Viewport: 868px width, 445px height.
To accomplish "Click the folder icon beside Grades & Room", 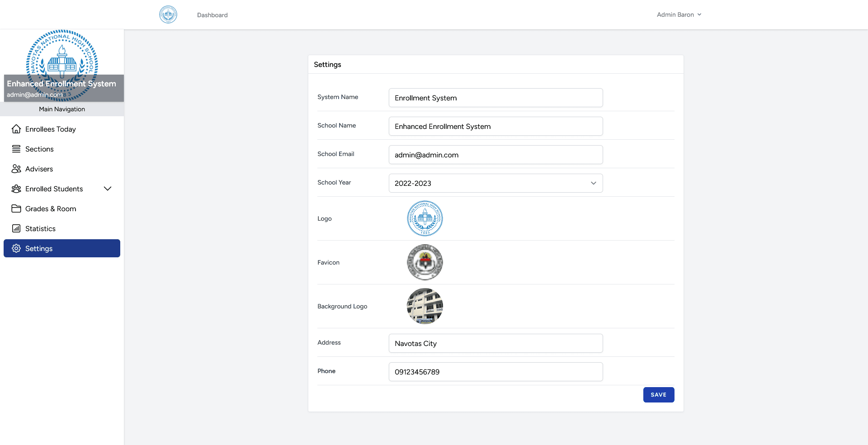I will [x=16, y=208].
